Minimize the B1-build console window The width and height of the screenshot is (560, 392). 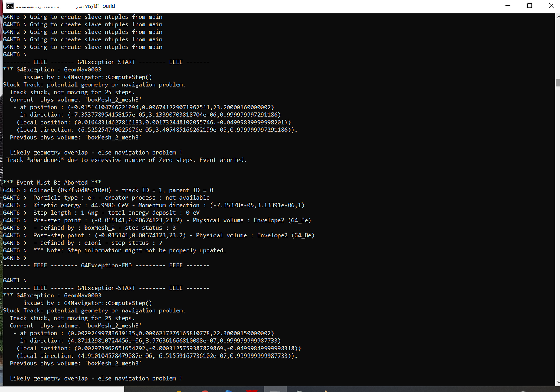click(508, 6)
